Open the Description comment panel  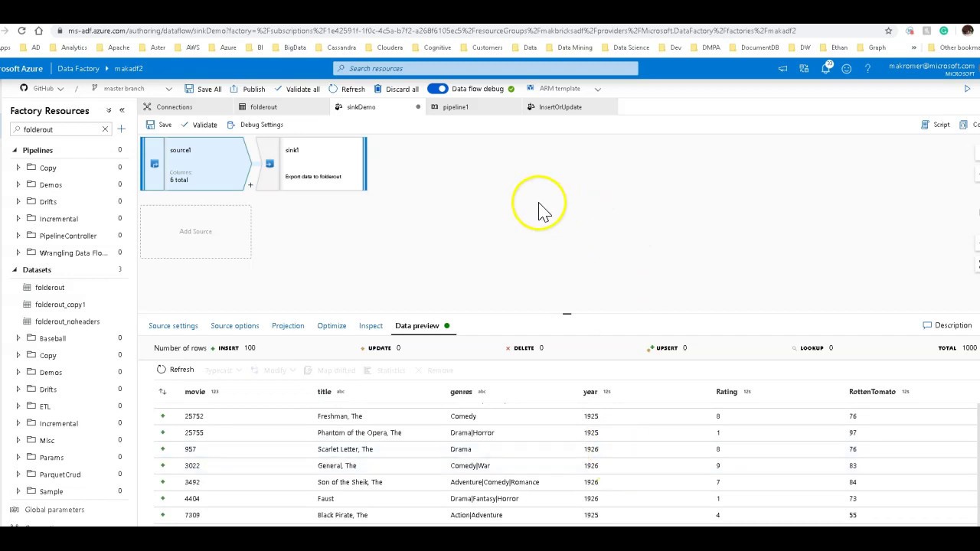coord(947,326)
